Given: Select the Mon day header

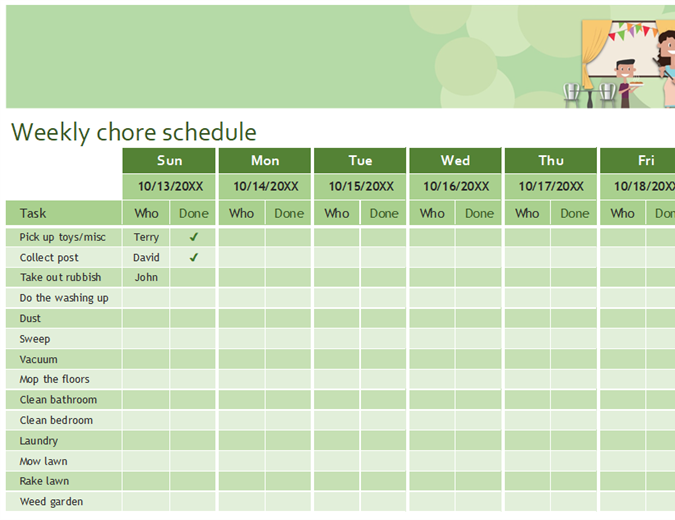Looking at the screenshot, I should (x=265, y=160).
